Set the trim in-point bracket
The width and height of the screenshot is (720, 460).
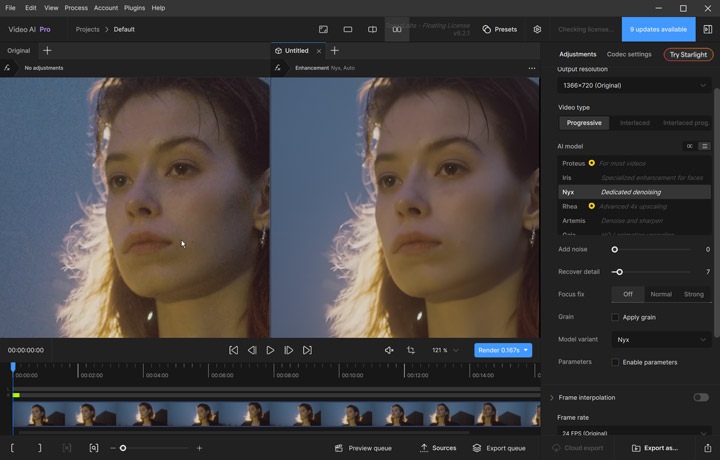[x=12, y=448]
